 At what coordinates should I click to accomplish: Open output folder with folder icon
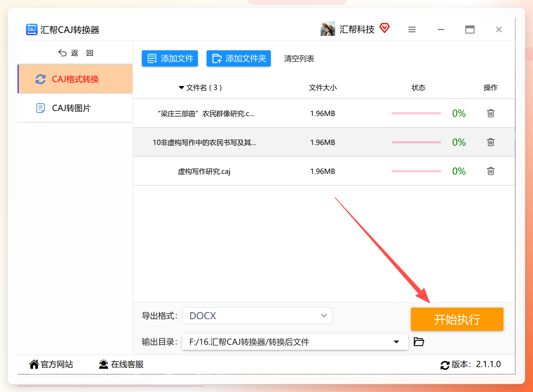[x=419, y=342]
